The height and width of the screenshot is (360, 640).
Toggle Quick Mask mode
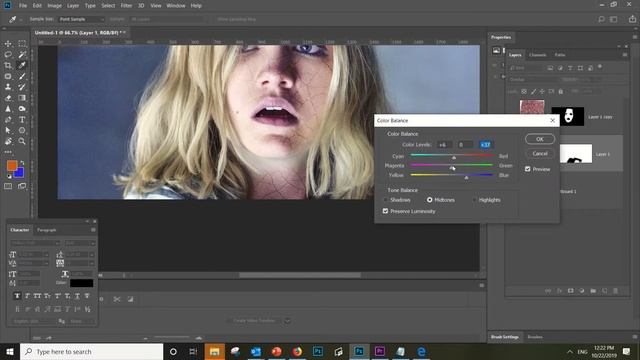pos(8,186)
